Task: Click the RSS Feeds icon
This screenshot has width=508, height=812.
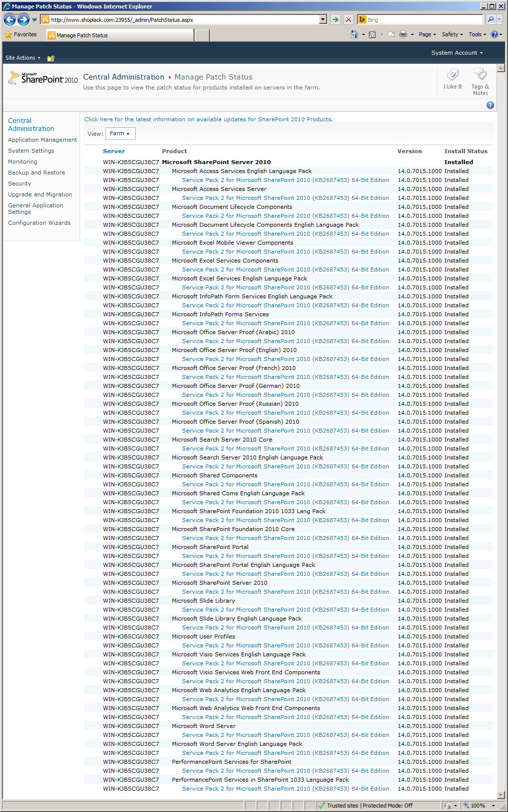Action: 372,34
